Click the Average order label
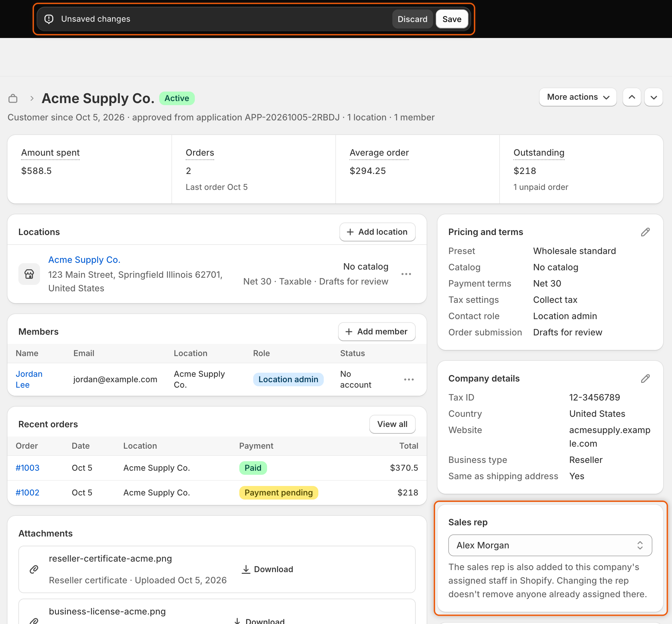Viewport: 672px width, 624px height. click(379, 153)
